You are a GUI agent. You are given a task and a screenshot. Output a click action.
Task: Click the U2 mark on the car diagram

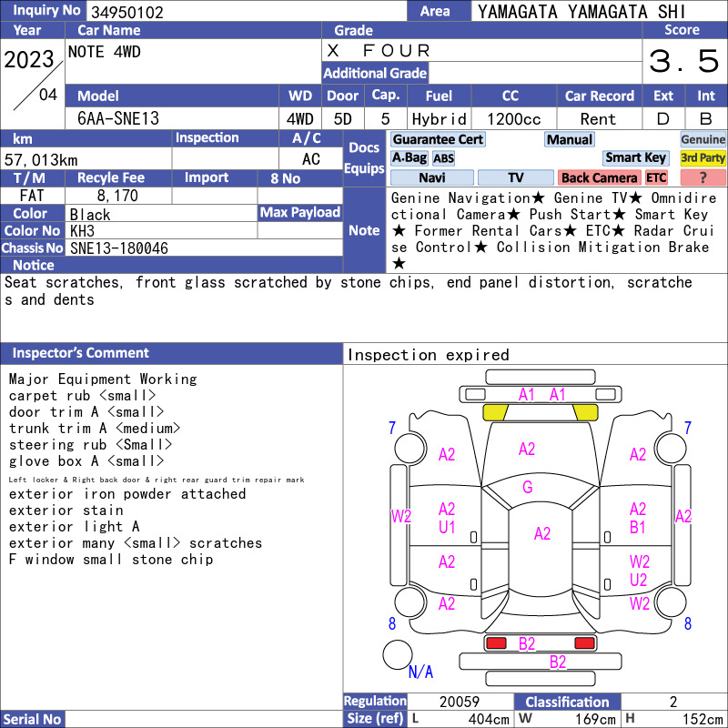(x=639, y=580)
